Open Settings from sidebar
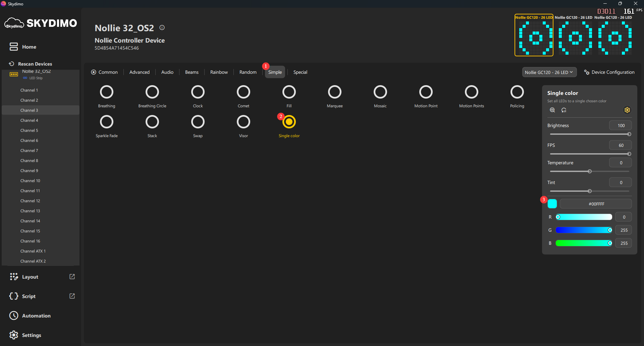This screenshot has height=346, width=644. click(x=25, y=335)
